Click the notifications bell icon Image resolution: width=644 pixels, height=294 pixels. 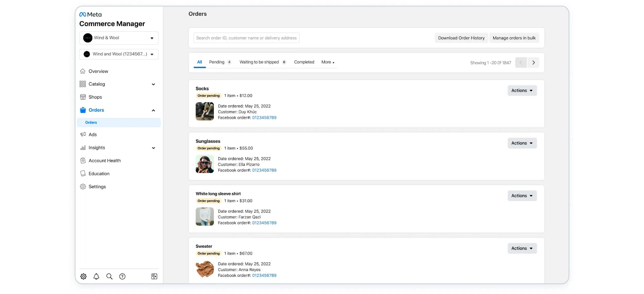click(96, 276)
